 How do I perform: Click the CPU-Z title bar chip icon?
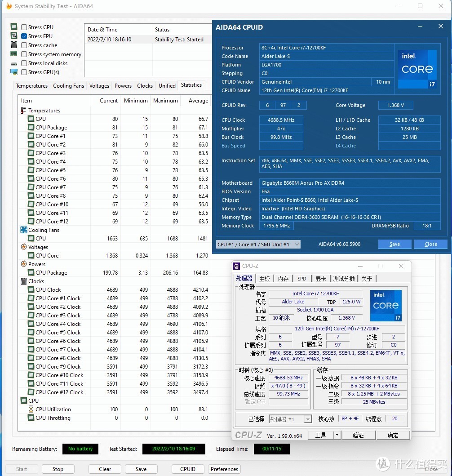point(236,266)
